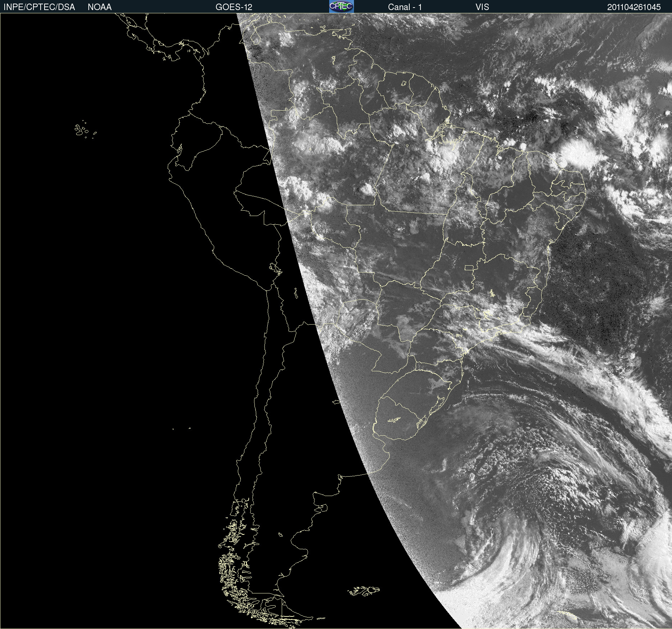Click the VIS channel label

click(482, 7)
